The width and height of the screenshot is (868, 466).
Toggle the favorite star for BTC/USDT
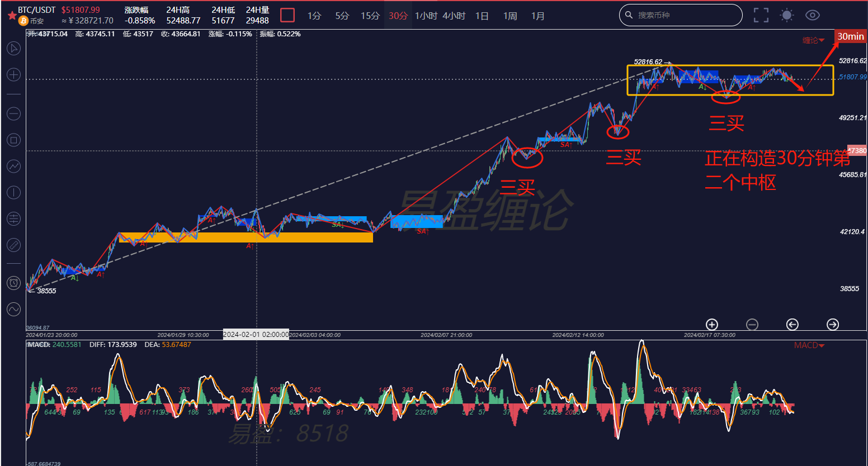point(12,15)
